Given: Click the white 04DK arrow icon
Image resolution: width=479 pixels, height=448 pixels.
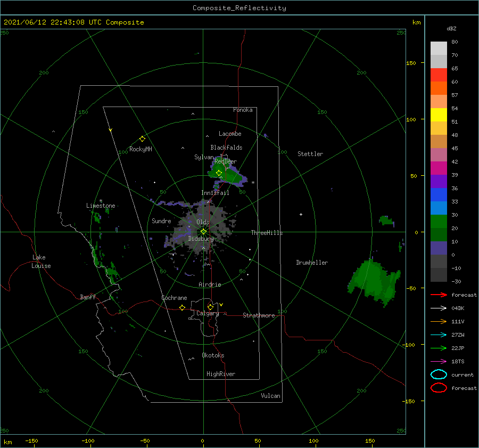Looking at the screenshot, I should pyautogui.click(x=439, y=308).
